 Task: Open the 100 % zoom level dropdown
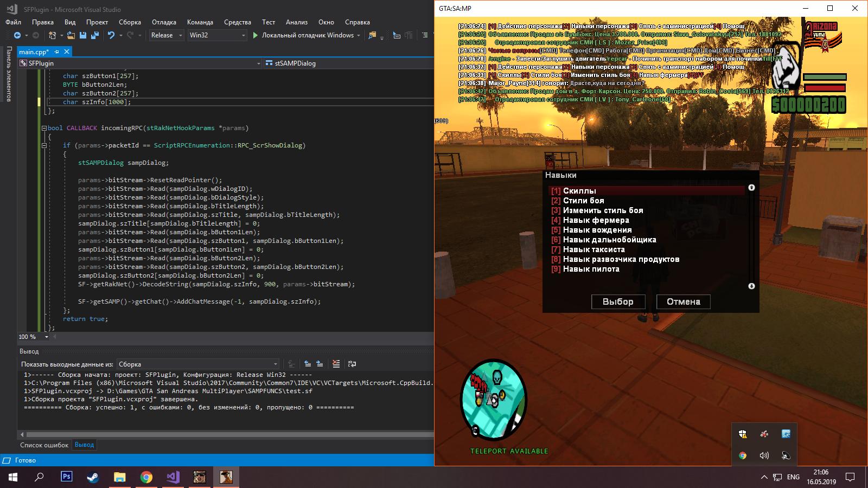(34, 337)
